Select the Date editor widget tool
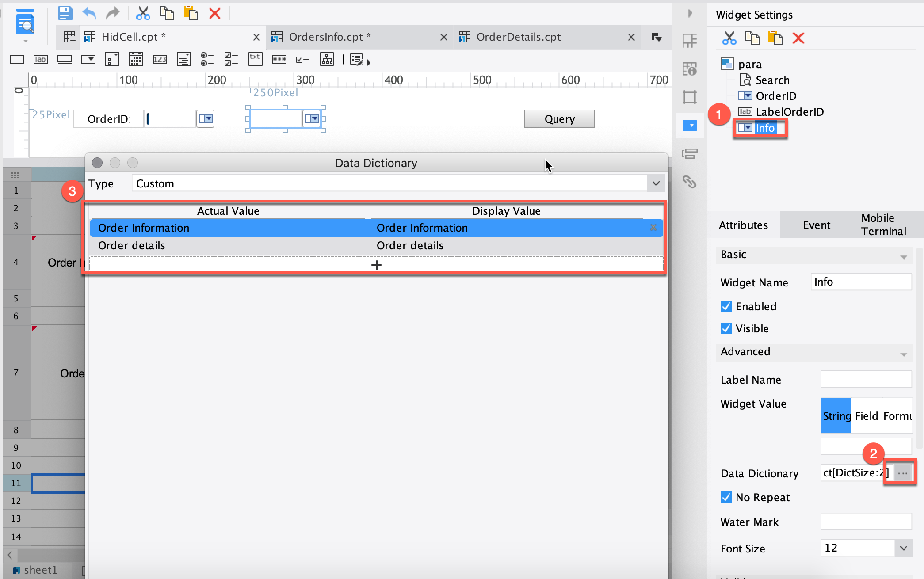The width and height of the screenshot is (924, 579). pyautogui.click(x=136, y=59)
